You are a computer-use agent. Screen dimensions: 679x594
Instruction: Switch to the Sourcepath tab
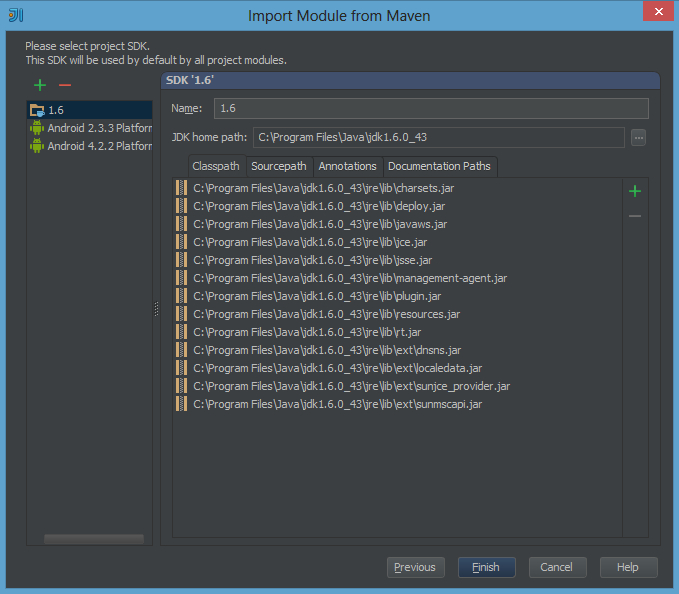pyautogui.click(x=279, y=166)
